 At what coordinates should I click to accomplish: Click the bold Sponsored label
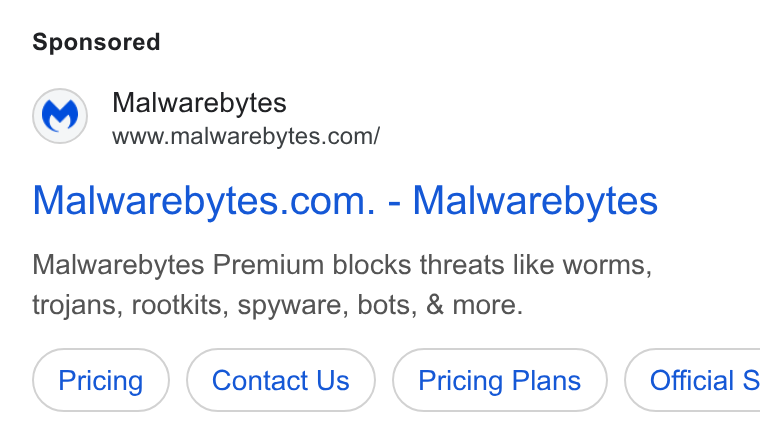96,42
